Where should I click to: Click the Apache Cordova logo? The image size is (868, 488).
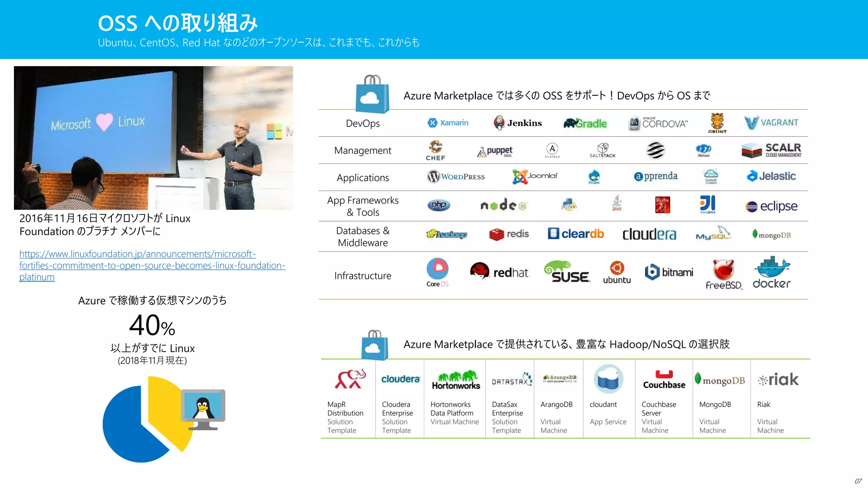pyautogui.click(x=658, y=123)
